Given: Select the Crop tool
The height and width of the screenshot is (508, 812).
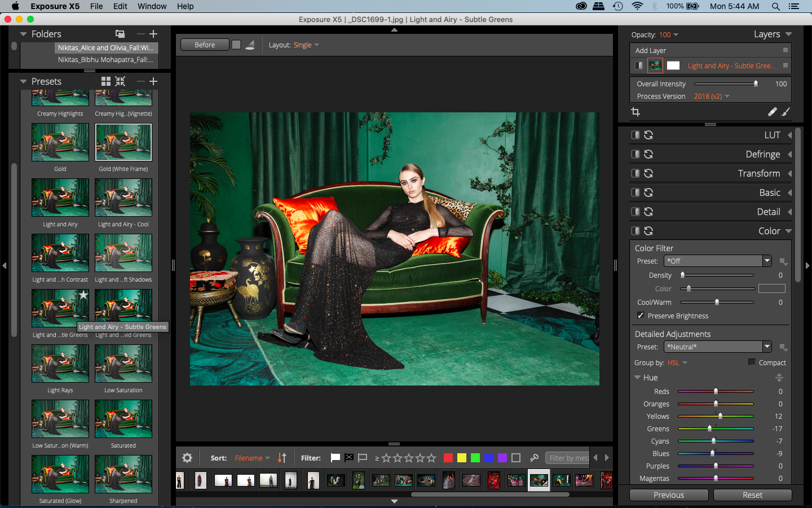Looking at the screenshot, I should [636, 112].
